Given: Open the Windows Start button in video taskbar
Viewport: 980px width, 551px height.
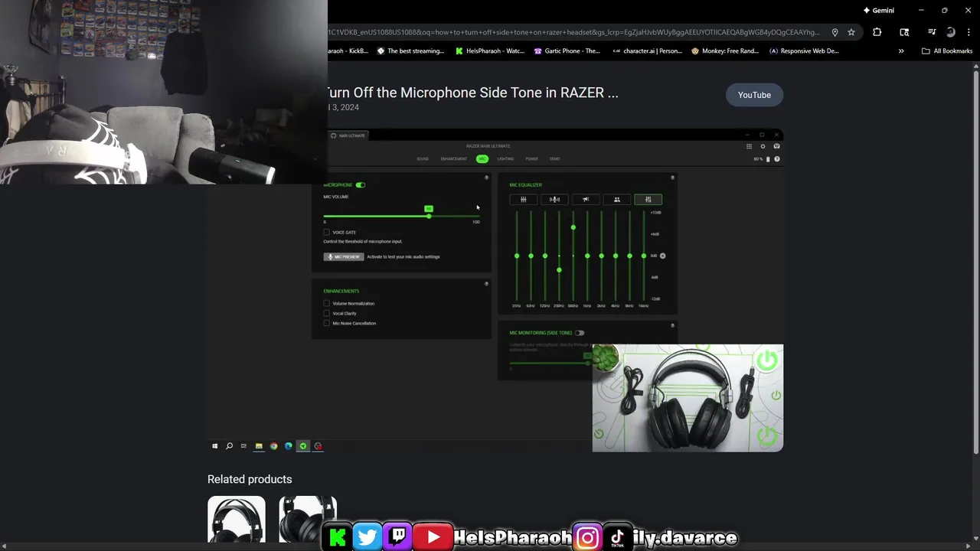Looking at the screenshot, I should (x=214, y=446).
